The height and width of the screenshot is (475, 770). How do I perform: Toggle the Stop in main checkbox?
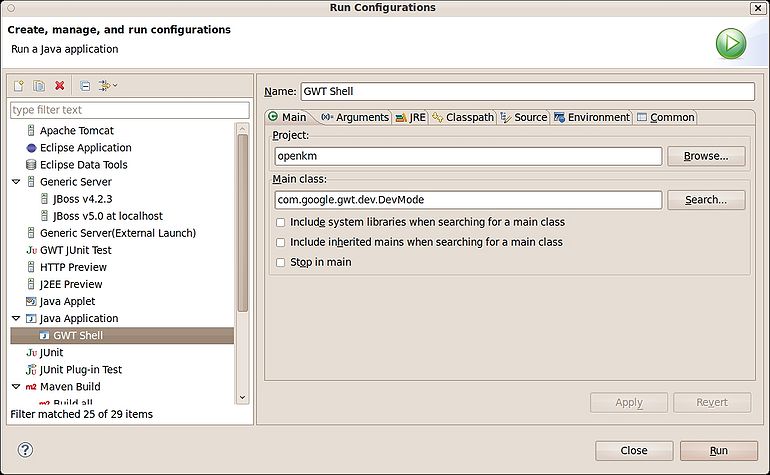280,262
